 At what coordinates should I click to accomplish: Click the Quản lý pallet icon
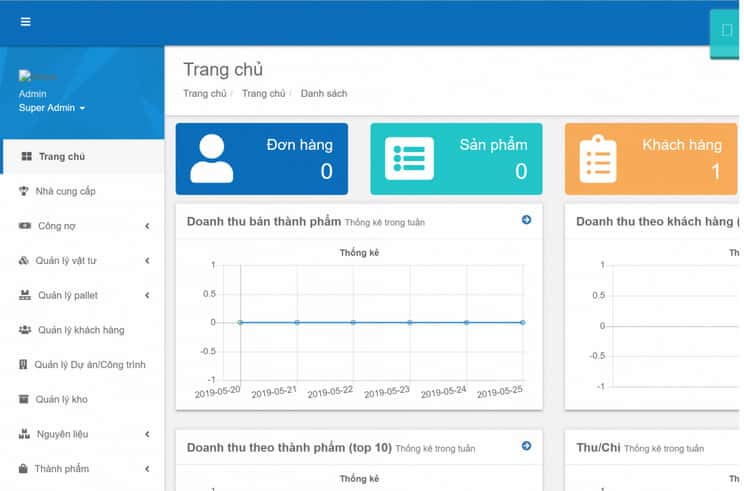(x=25, y=295)
